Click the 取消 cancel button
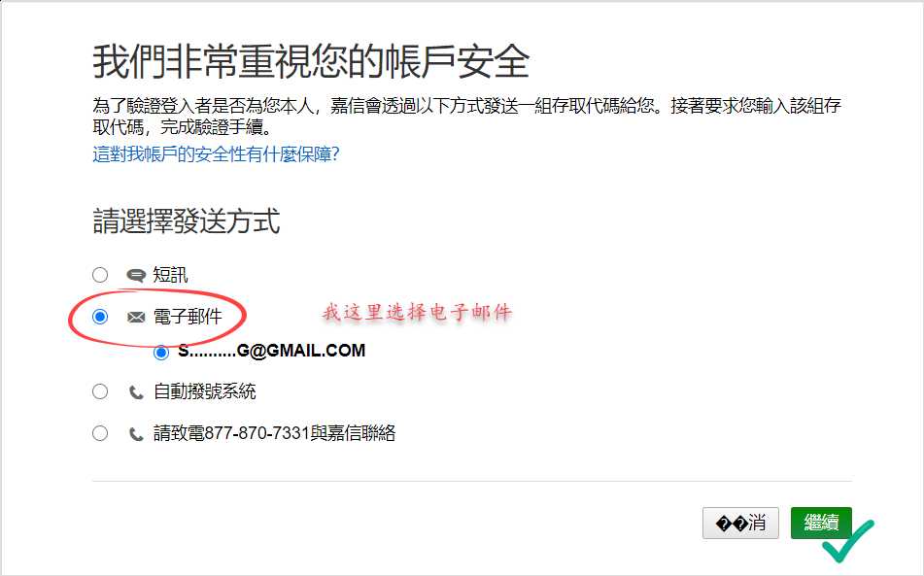This screenshot has height=576, width=924. click(x=740, y=523)
